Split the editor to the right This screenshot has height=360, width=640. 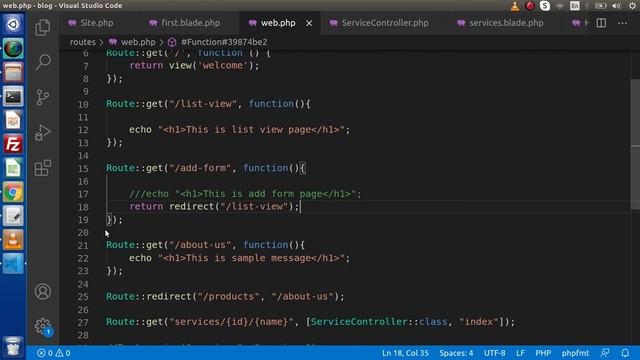(x=601, y=23)
